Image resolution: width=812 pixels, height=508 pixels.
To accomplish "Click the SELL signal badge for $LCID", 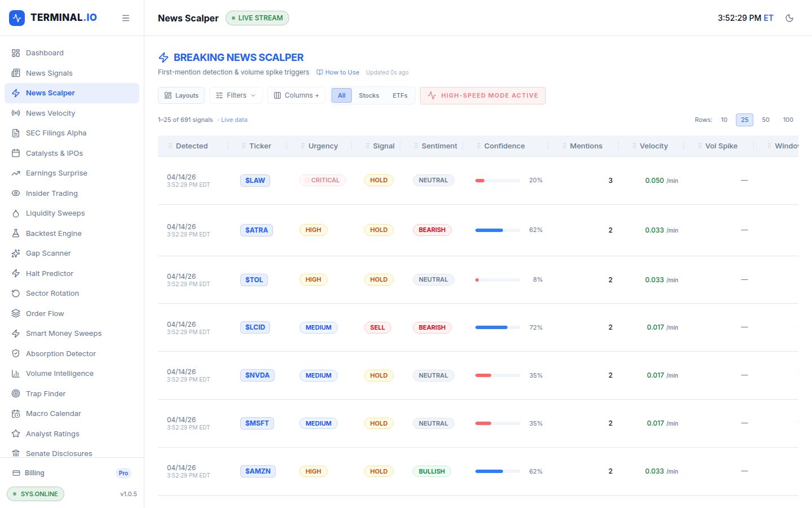I will [x=377, y=327].
